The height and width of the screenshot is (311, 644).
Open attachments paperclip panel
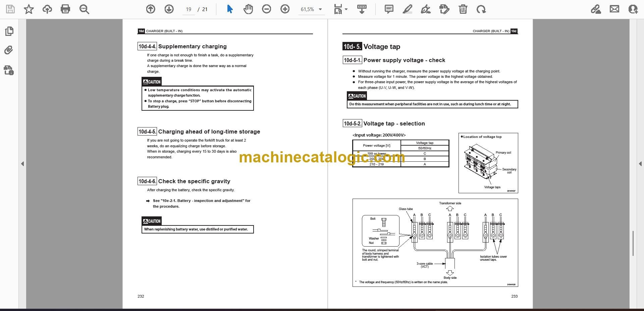9,50
